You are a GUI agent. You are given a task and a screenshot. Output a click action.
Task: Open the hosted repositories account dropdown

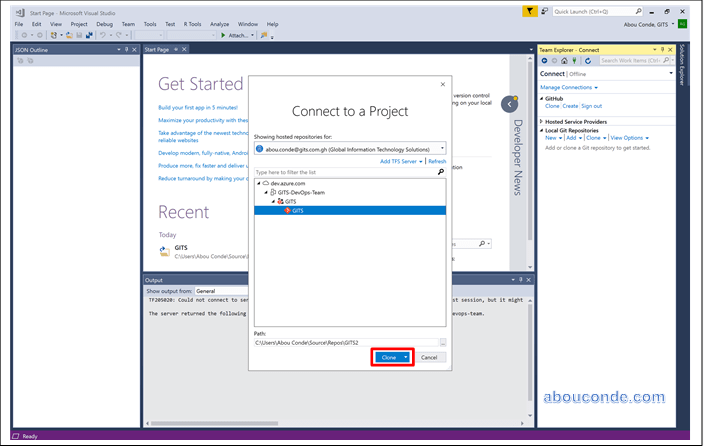(x=442, y=148)
